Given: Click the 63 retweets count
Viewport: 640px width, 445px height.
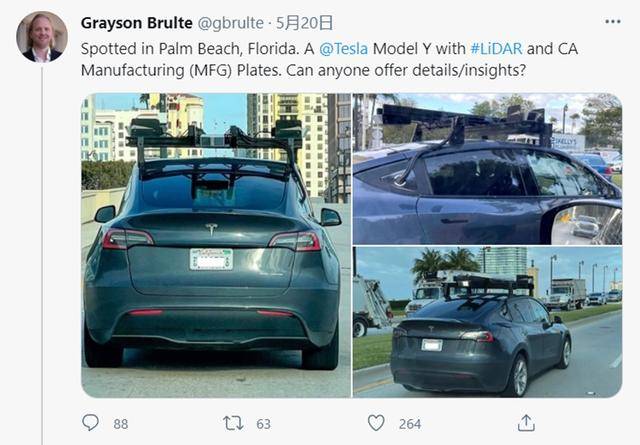Looking at the screenshot, I should pos(263,424).
